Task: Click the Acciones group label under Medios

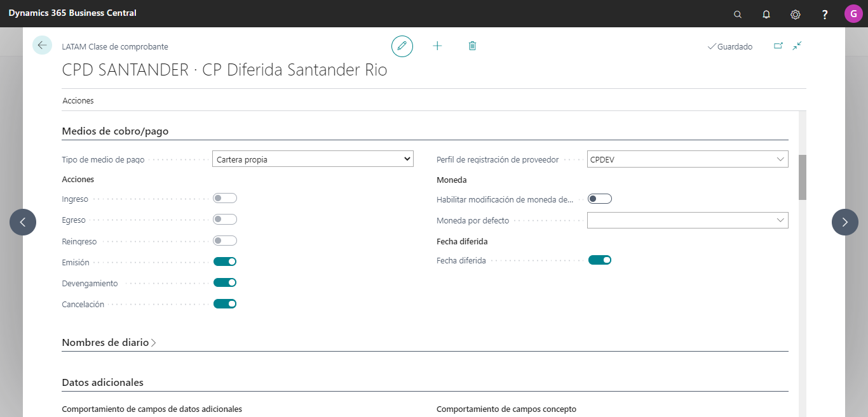Action: coord(78,180)
